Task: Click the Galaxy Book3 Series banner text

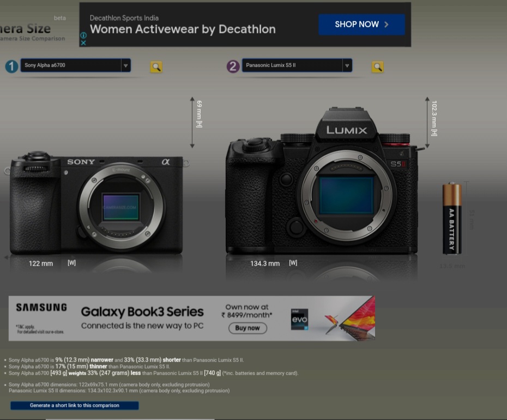Action: click(142, 312)
